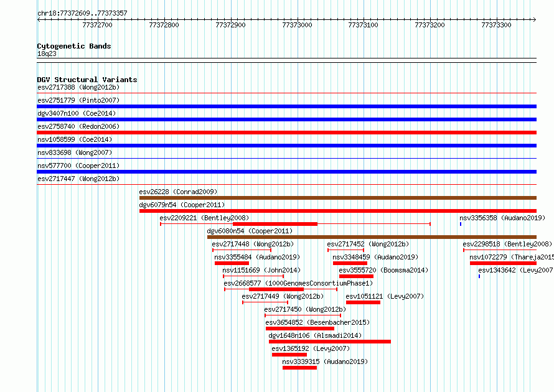Open esv1365192 (Levy2007) label
Viewport: 554px width, 392px height.
pyautogui.click(x=311, y=348)
